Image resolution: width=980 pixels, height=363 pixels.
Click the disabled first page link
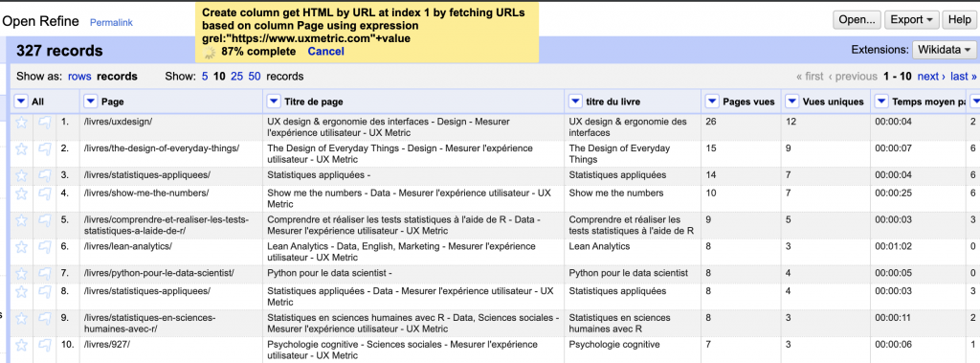coord(810,77)
